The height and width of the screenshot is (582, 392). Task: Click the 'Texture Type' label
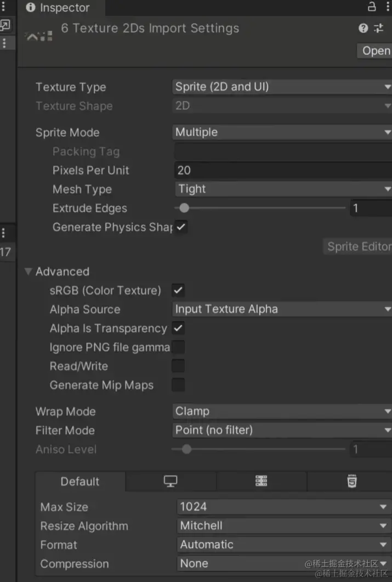[x=71, y=87]
